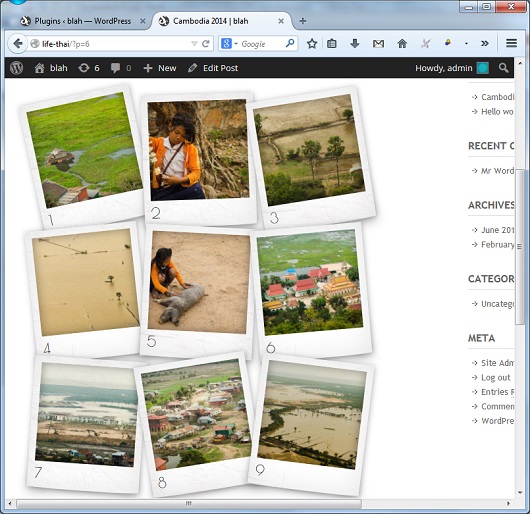This screenshot has width=530, height=514.
Task: Click the WordPress logo in admin bar
Action: pyautogui.click(x=16, y=68)
